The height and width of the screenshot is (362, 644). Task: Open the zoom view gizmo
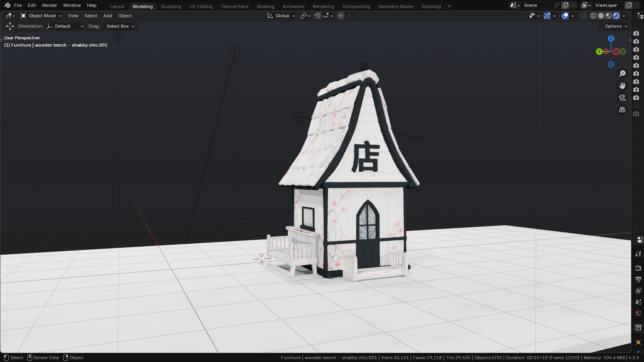pyautogui.click(x=622, y=74)
